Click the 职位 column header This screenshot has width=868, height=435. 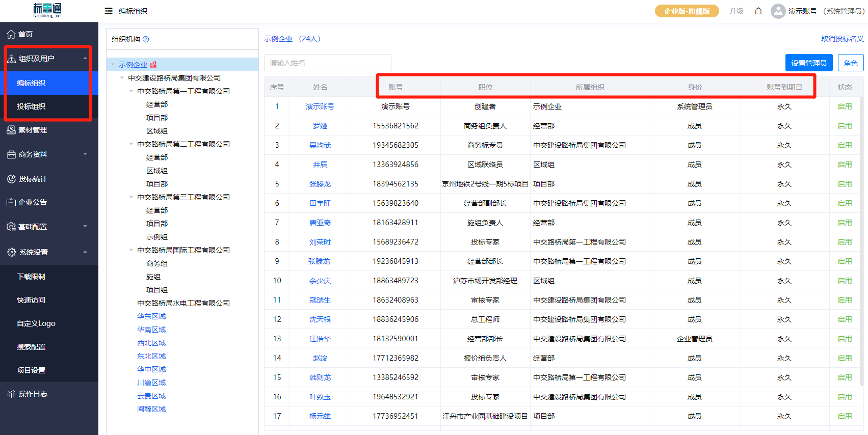(x=485, y=87)
